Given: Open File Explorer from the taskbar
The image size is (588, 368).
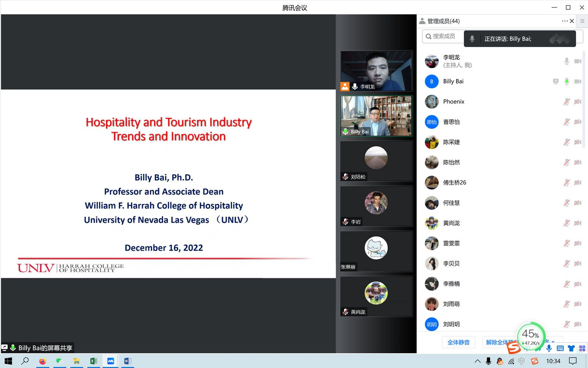Looking at the screenshot, I should 76,361.
